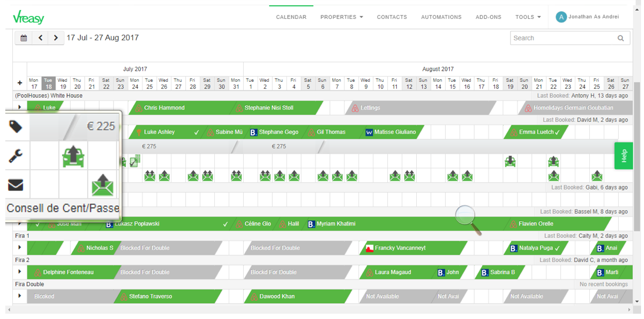Click the plus icon to add a booking

19,83
